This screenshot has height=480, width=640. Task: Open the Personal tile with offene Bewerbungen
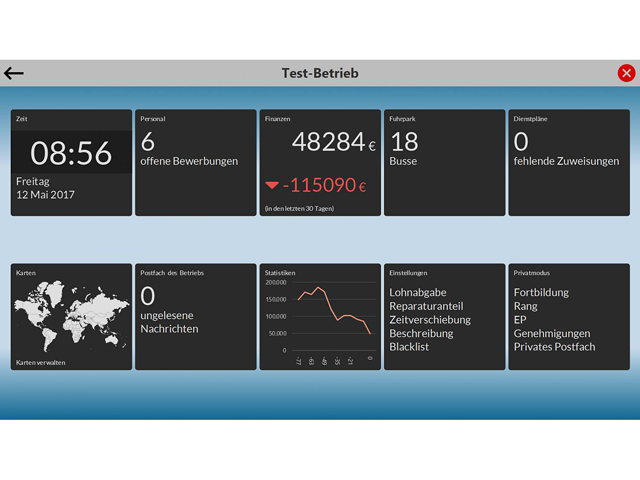[195, 162]
